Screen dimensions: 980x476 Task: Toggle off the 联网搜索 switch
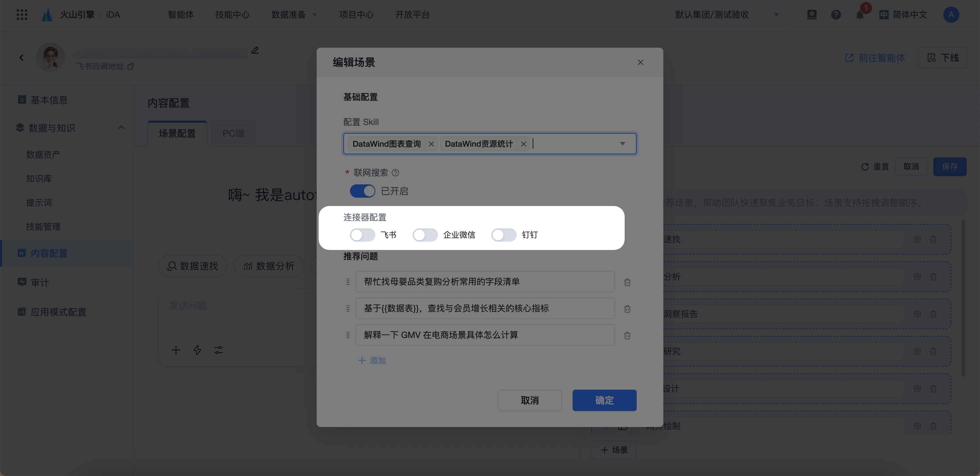(x=363, y=191)
